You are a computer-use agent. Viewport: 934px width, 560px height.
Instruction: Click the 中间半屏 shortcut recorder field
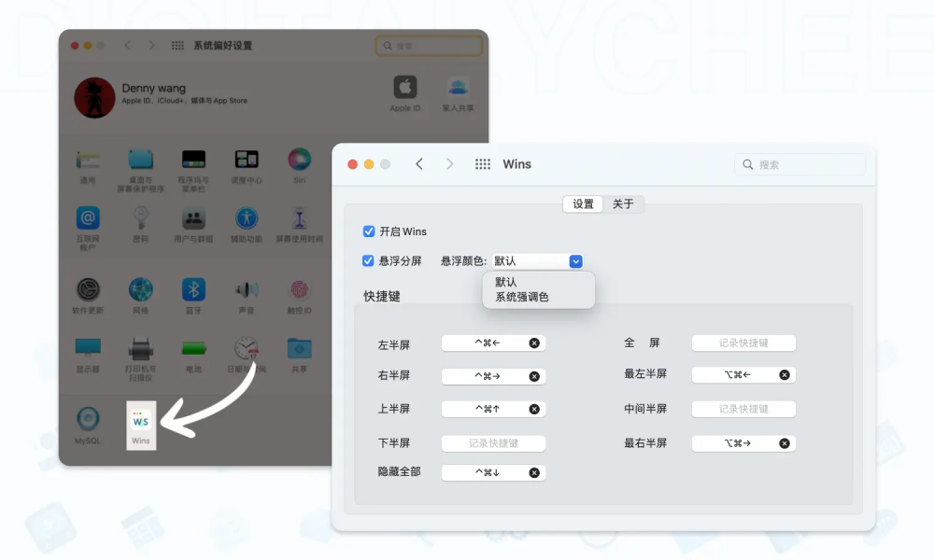(743, 410)
